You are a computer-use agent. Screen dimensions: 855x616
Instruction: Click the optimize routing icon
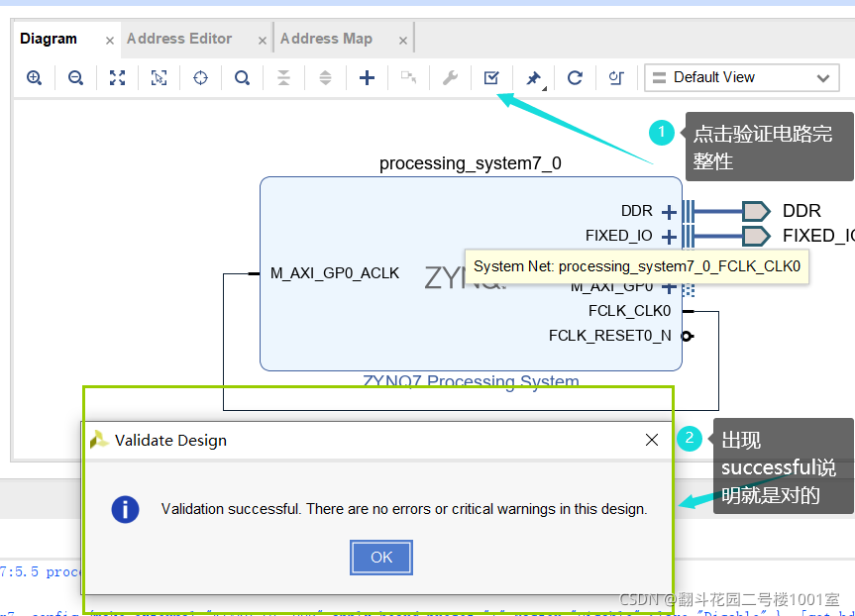(616, 78)
